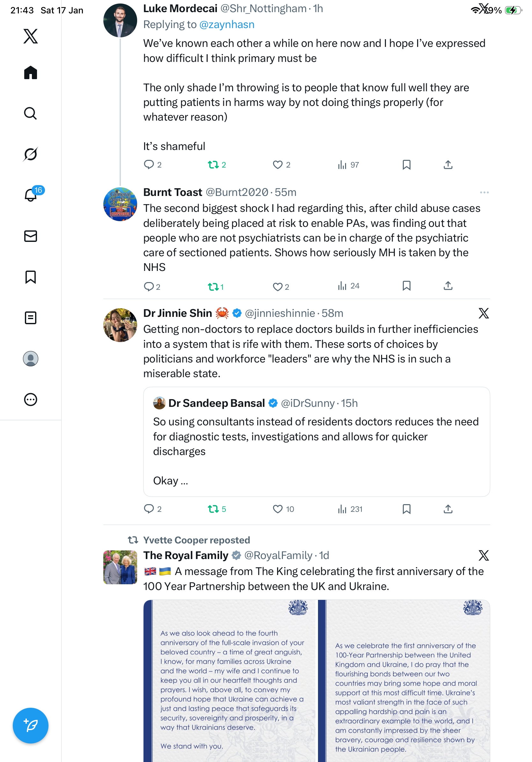Open Search from the sidebar
Viewport: 532px width, 762px height.
[x=31, y=113]
